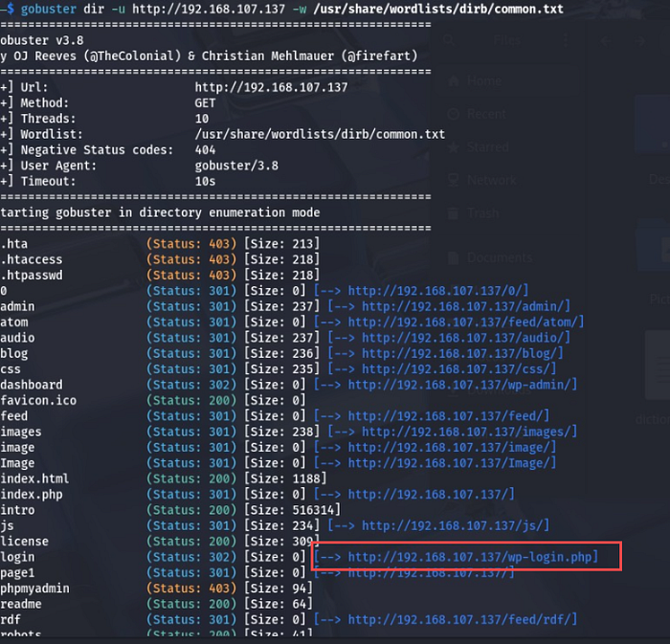Open Starred in the background Files sidebar
Viewport: 670px width, 644px height.
click(479, 147)
